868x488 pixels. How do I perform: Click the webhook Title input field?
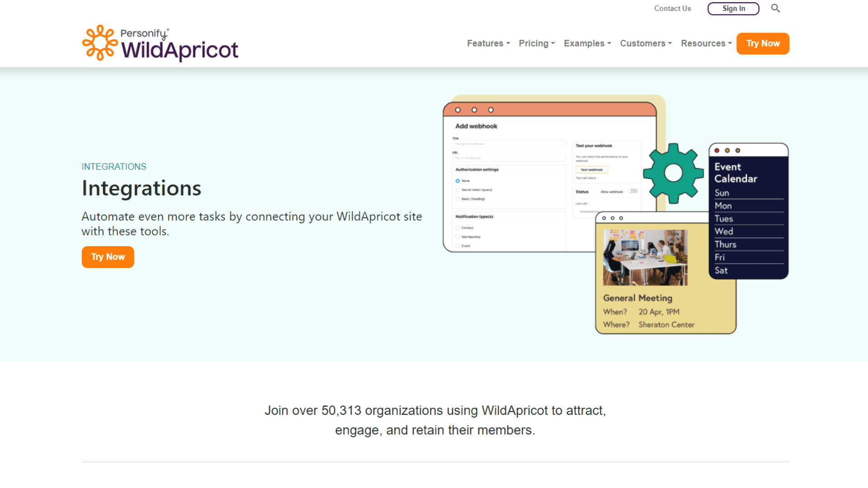pos(509,144)
